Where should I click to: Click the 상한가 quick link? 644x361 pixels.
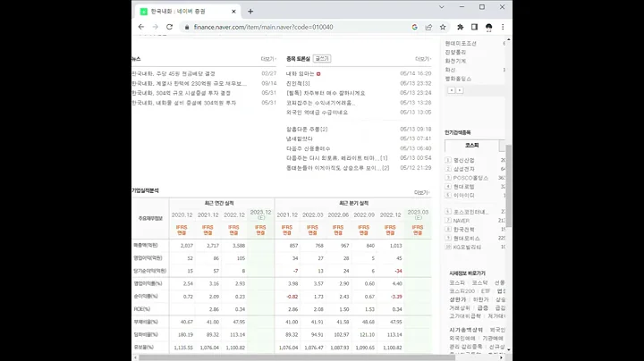click(x=458, y=299)
